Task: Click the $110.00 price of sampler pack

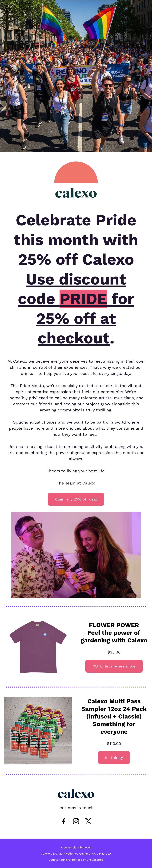Action: [x=114, y=743]
